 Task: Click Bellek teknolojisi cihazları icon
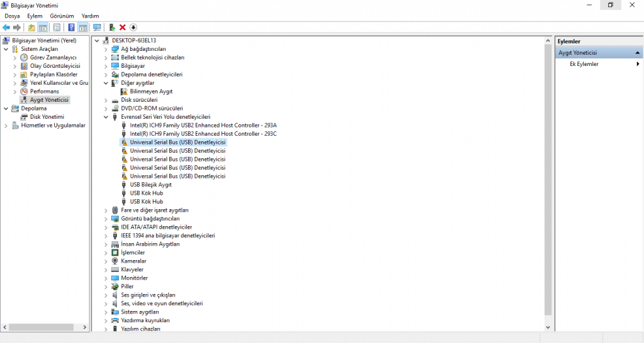pyautogui.click(x=115, y=57)
